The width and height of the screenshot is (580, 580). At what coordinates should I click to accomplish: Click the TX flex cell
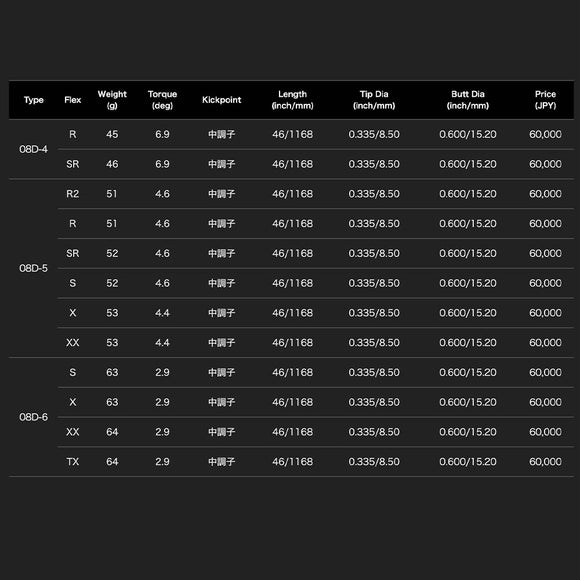pos(72,462)
